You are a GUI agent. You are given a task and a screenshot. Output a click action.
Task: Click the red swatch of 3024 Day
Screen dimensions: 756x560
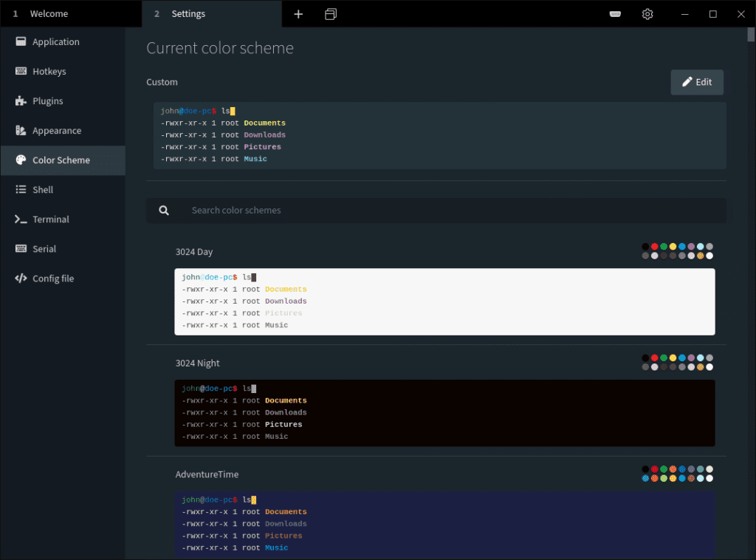(654, 247)
